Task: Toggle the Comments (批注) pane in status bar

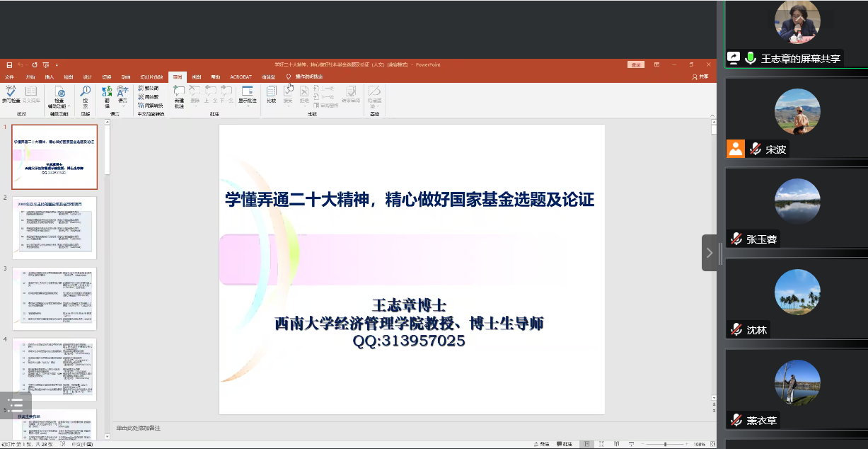Action: pos(564,444)
